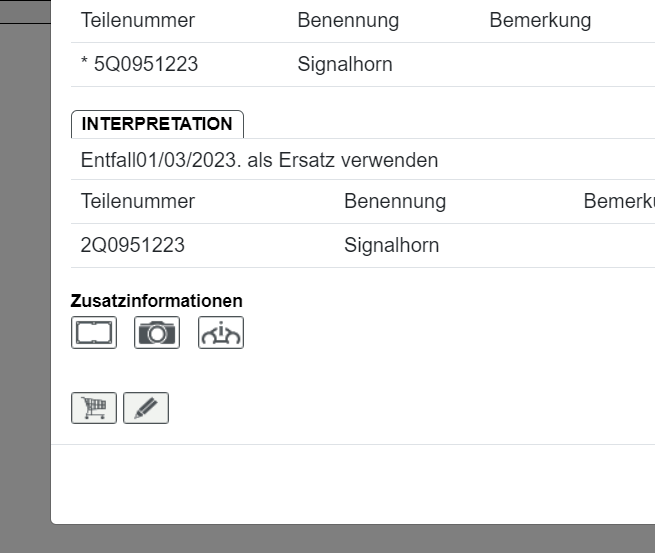Click the gray backdrop left of the dialog
Image resolution: width=655 pixels, height=553 pixels.
pyautogui.click(x=25, y=280)
